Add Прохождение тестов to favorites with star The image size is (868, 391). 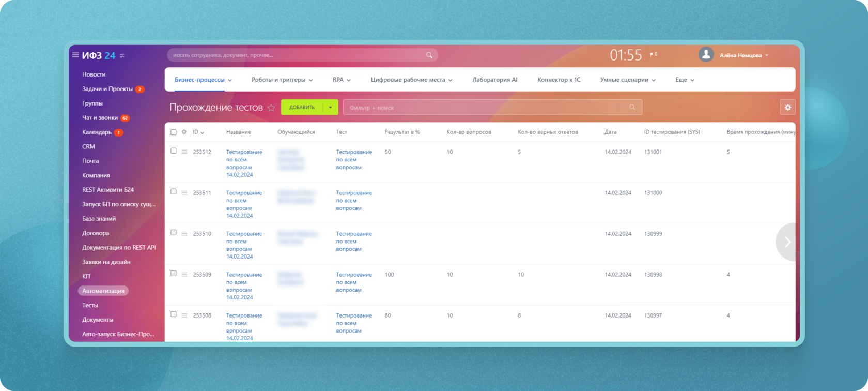click(271, 108)
